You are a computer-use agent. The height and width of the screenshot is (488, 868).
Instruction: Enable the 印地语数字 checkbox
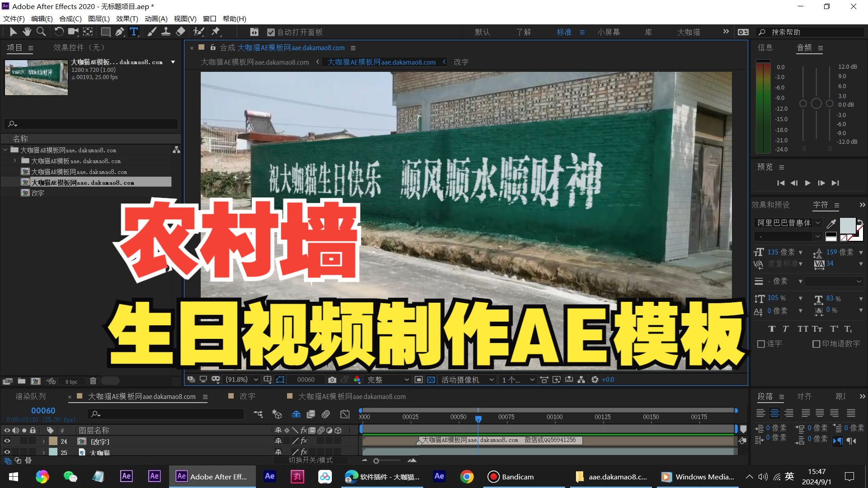(x=816, y=344)
